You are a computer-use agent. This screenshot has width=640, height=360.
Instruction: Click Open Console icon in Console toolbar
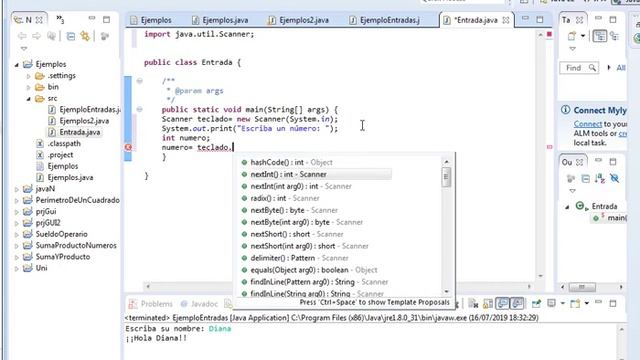click(x=575, y=304)
